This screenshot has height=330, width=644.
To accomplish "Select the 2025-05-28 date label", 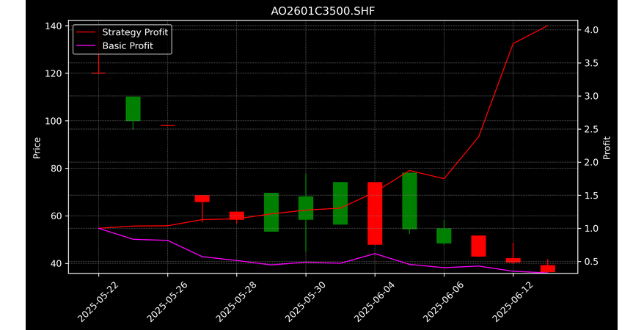I will [x=235, y=301].
